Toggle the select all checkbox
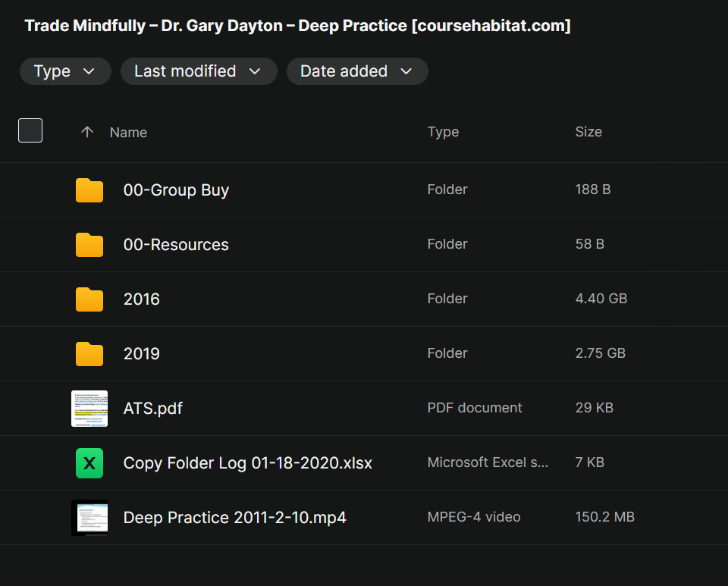Viewport: 728px width, 586px height. point(30,130)
